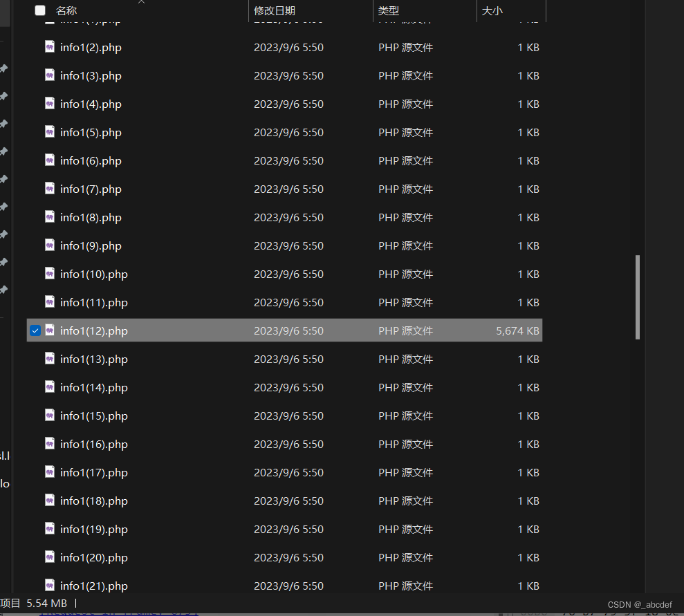This screenshot has height=616, width=684.
Task: Select file name info1(3).php
Action: point(91,76)
